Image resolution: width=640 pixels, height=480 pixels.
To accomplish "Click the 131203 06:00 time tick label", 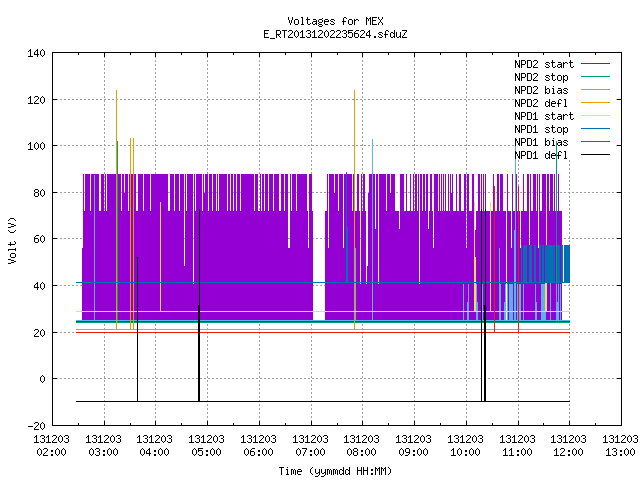I will click(258, 445).
